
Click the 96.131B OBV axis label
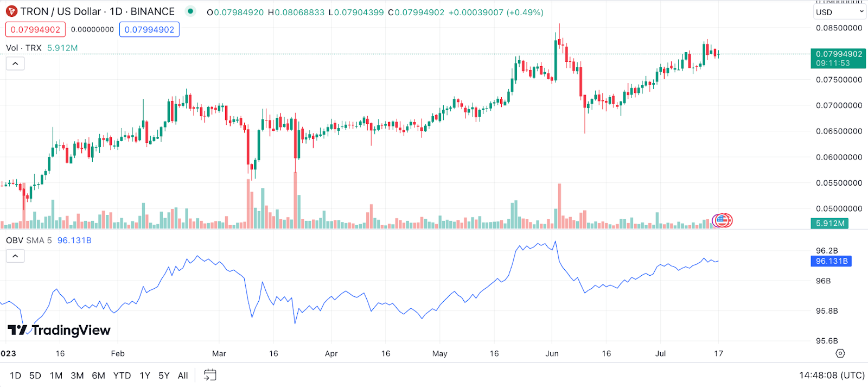tap(831, 261)
